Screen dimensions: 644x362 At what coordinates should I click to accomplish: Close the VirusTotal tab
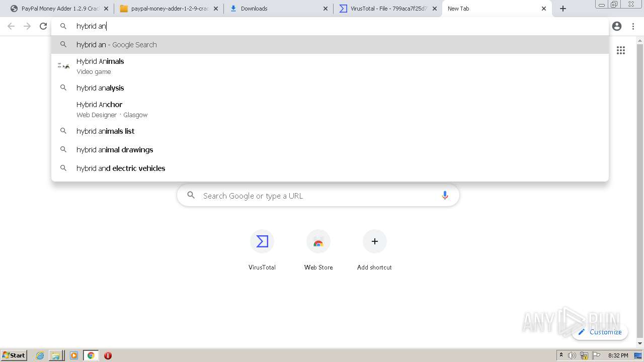tap(435, 9)
